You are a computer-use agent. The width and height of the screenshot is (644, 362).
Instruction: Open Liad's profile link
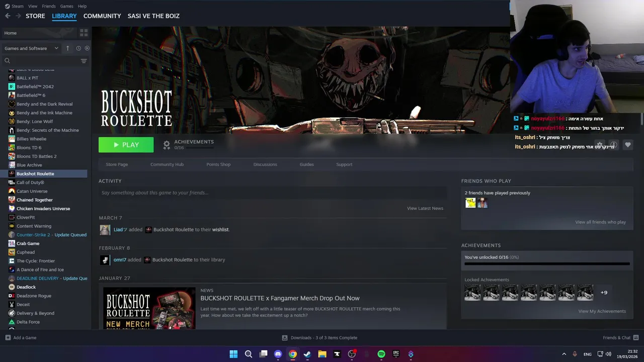point(120,230)
